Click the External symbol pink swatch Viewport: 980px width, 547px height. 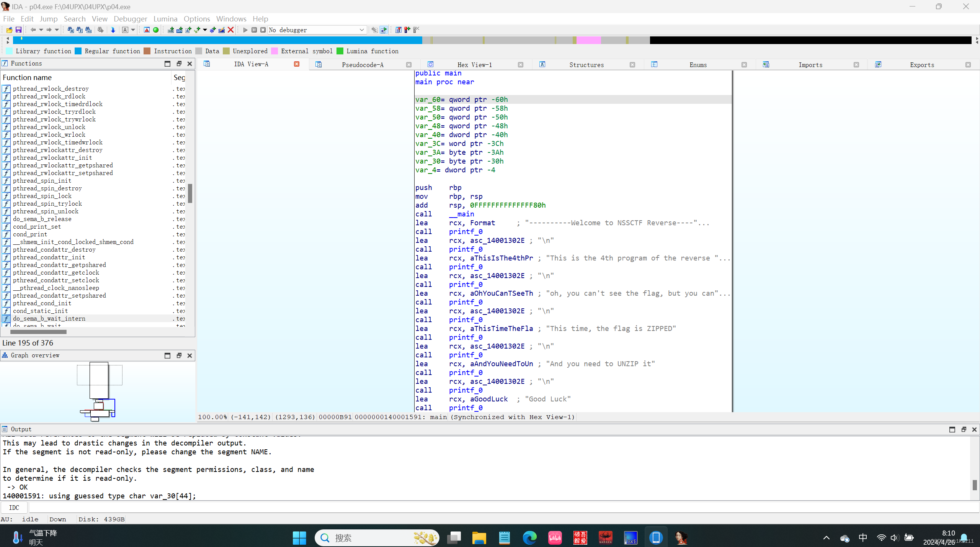pyautogui.click(x=274, y=51)
